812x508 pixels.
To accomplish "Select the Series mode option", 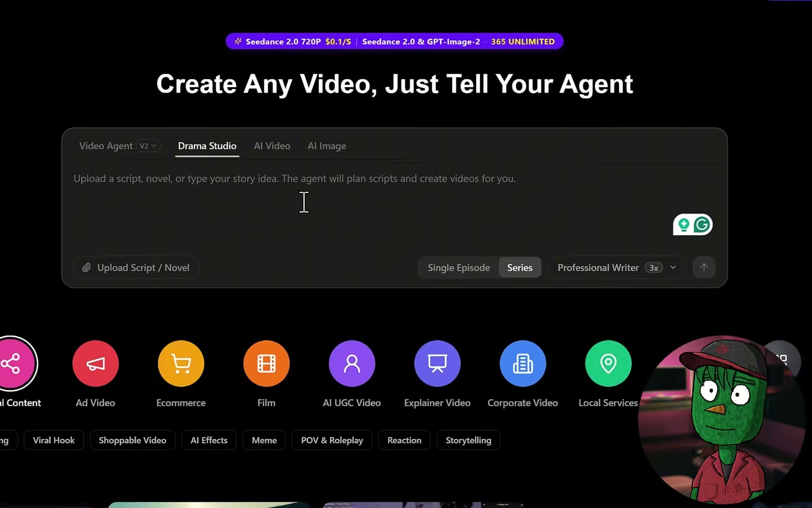I will point(520,268).
